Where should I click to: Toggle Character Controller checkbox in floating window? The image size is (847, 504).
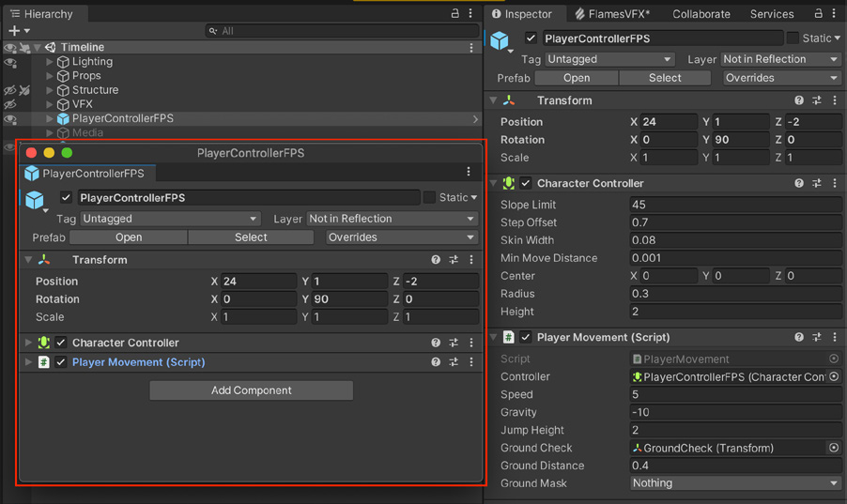pos(61,343)
